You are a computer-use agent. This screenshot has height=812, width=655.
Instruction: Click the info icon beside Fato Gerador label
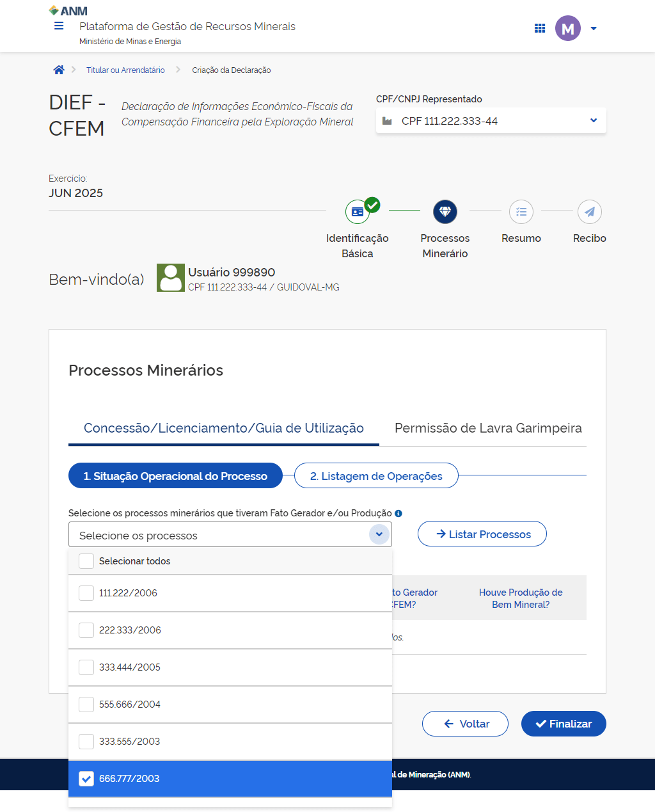(399, 513)
